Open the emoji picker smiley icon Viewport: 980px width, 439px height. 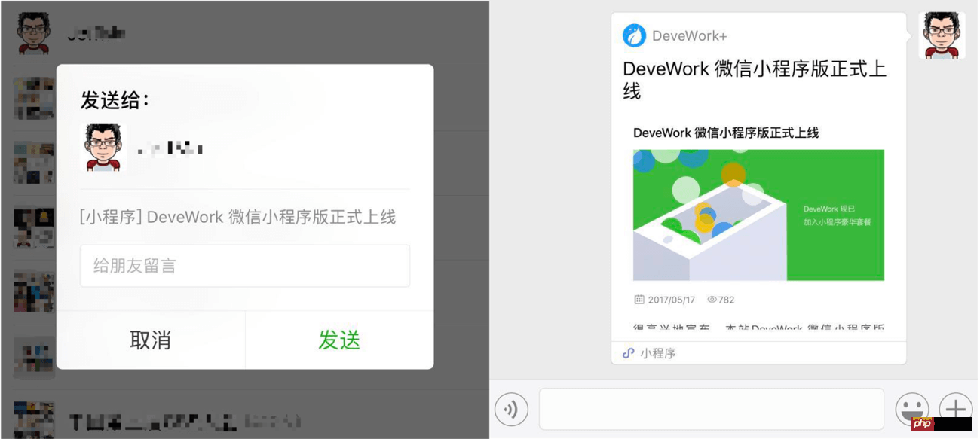912,410
